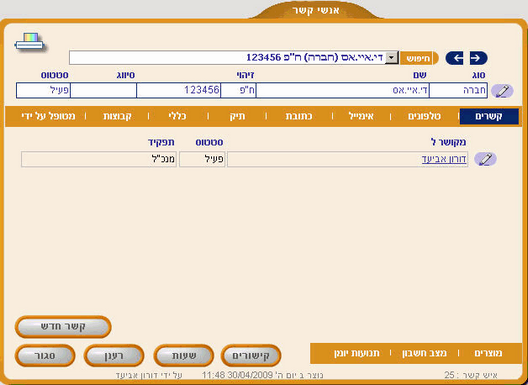The image size is (528, 385).
Task: Click the חיפוש search button
Action: tap(419, 58)
